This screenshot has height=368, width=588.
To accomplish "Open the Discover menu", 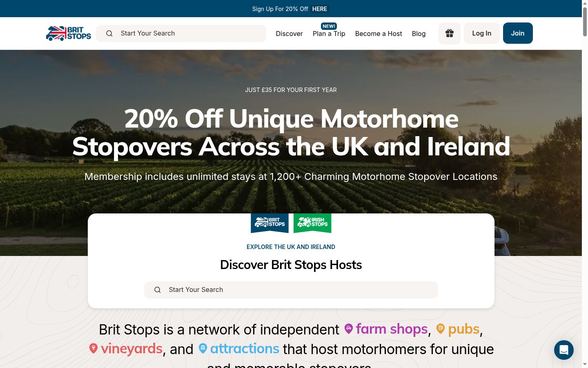I will (x=289, y=34).
